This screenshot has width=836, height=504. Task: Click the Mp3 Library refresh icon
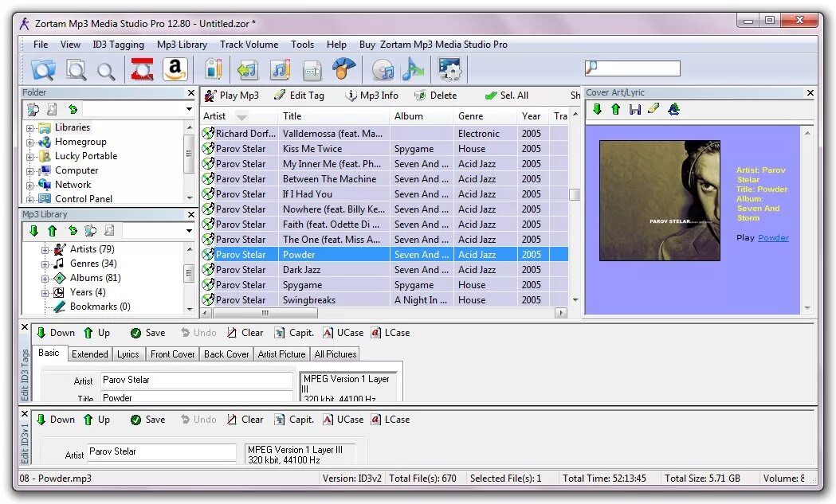coord(73,231)
